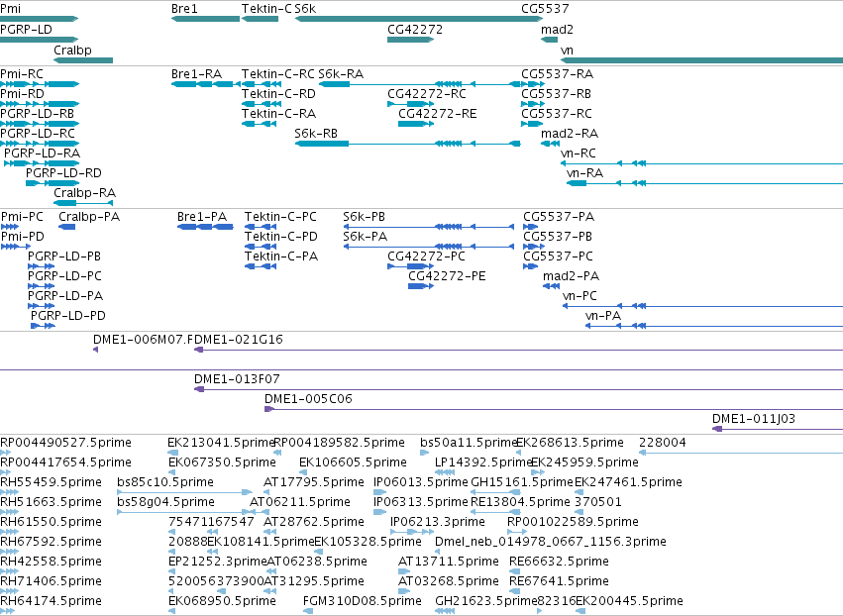Click feature labeled 228004
Screen dimensions: 843x616
point(663,443)
